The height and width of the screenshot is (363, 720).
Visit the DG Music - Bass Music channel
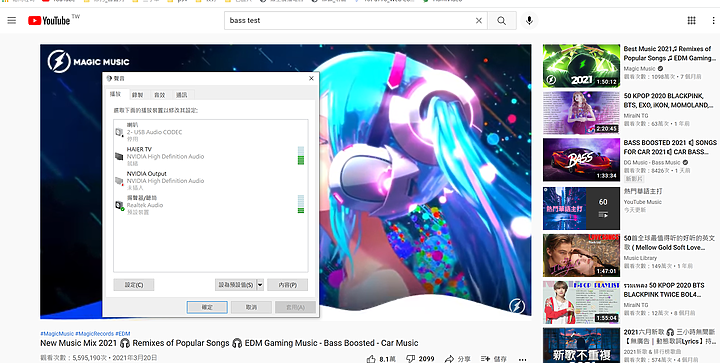click(x=652, y=162)
